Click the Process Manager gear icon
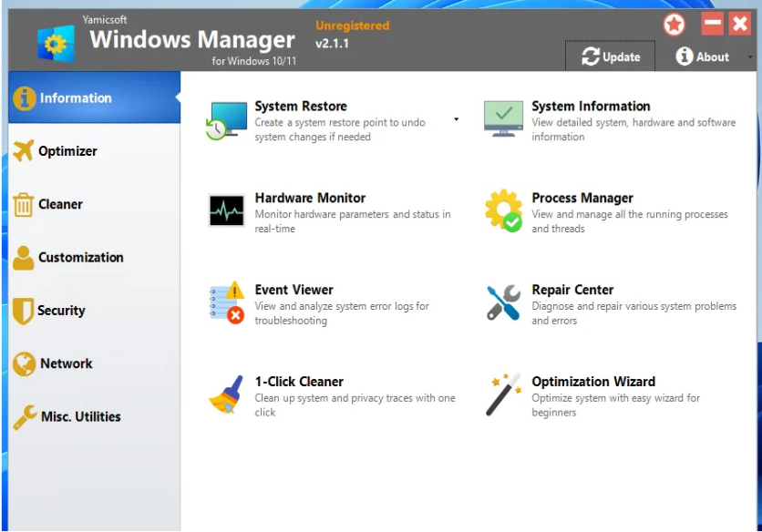Image resolution: width=762 pixels, height=532 pixels. pyautogui.click(x=503, y=210)
